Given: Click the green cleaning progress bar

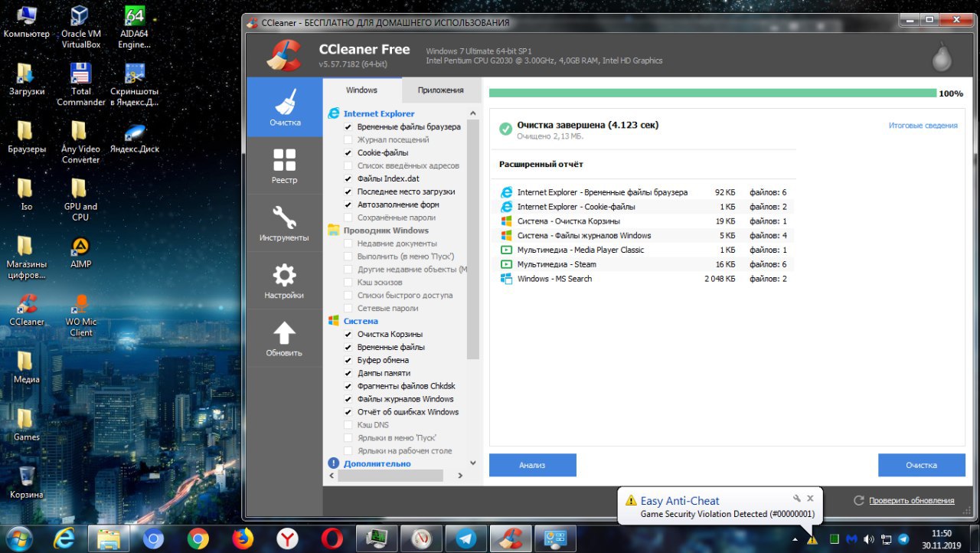Looking at the screenshot, I should coord(712,93).
